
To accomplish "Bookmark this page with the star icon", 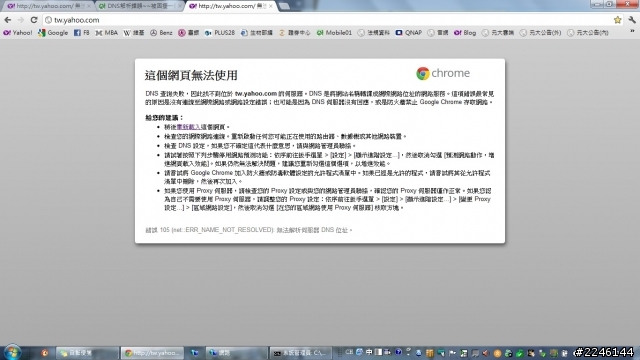I will click(618, 20).
